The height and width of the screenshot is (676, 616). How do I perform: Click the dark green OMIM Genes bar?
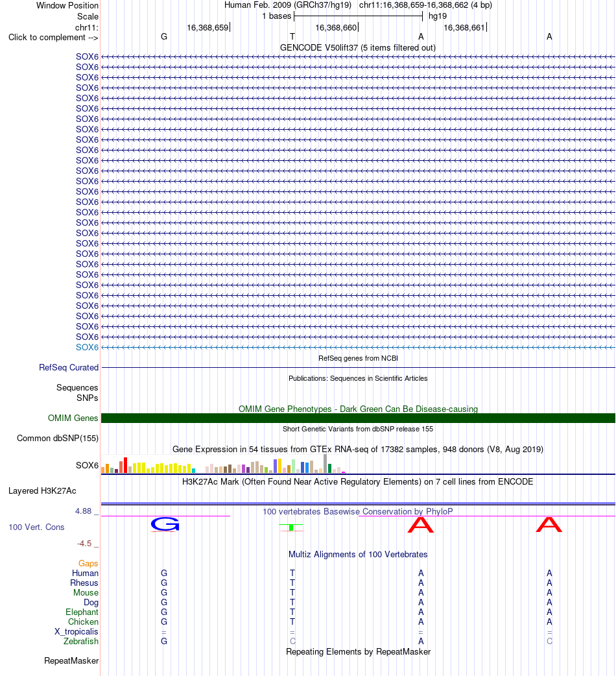(x=358, y=418)
